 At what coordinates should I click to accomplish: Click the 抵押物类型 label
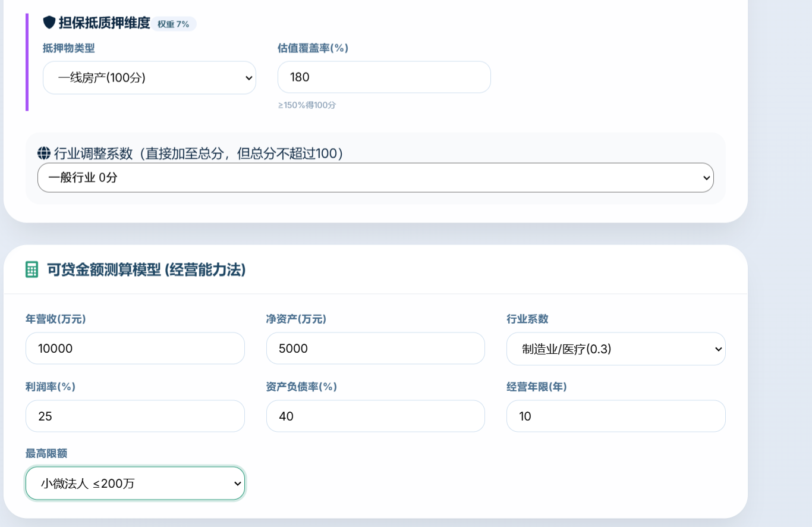click(68, 48)
